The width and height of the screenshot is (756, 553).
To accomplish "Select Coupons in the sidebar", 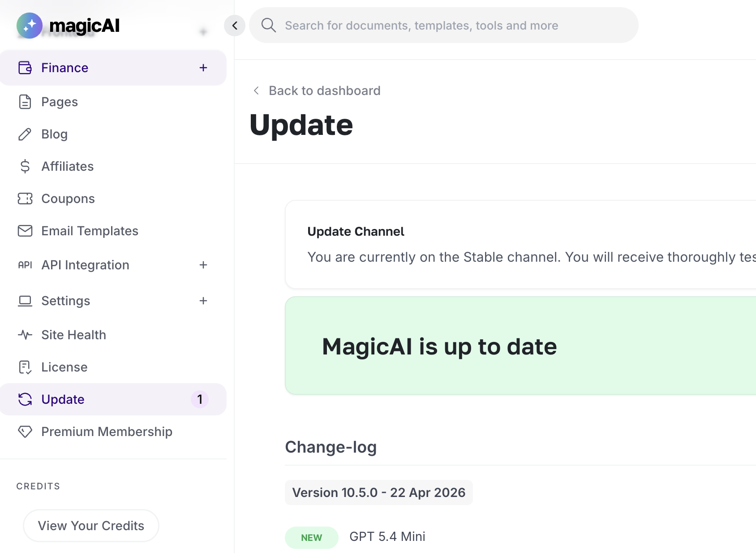I will click(x=113, y=199).
